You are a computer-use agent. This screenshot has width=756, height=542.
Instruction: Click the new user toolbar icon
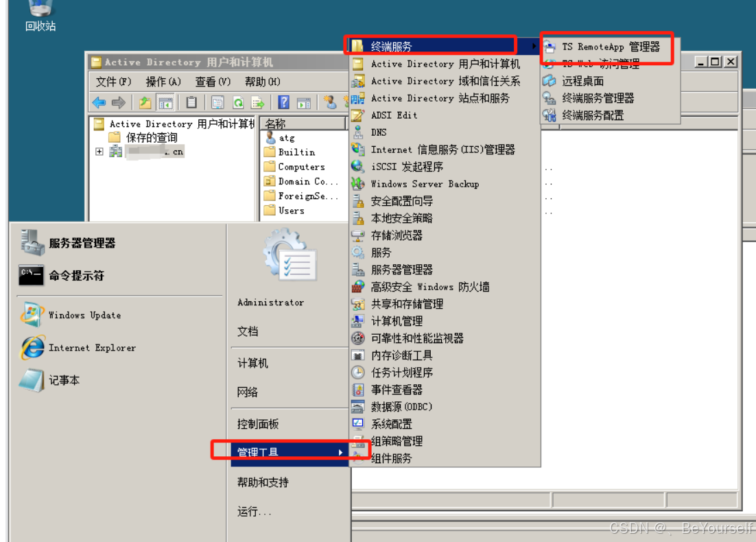click(x=330, y=102)
